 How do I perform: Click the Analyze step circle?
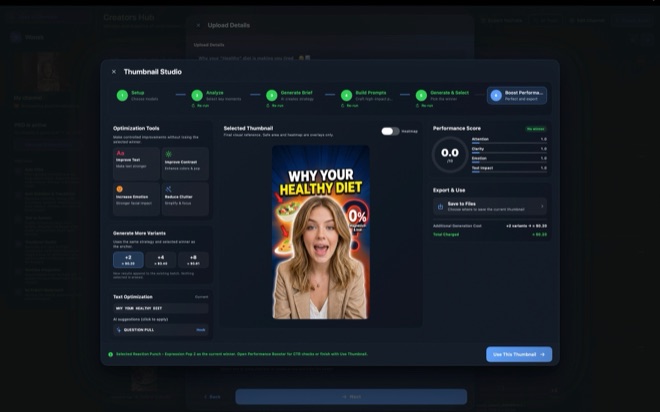tap(197, 96)
